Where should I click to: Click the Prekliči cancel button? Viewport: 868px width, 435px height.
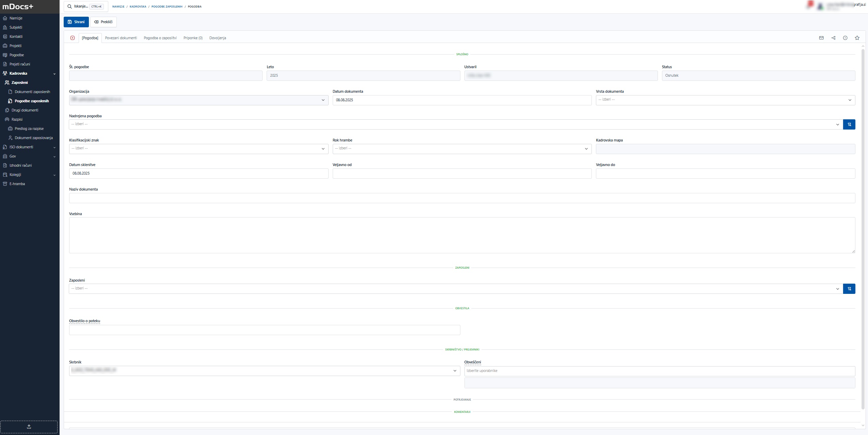coord(103,22)
